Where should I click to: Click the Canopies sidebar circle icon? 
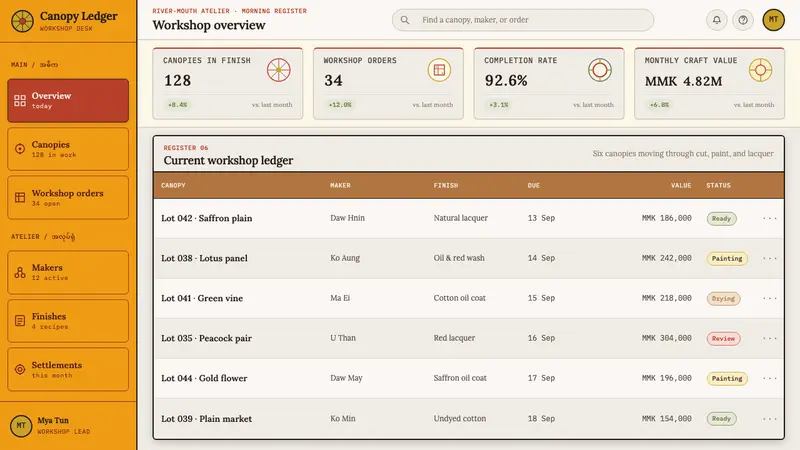click(x=20, y=149)
